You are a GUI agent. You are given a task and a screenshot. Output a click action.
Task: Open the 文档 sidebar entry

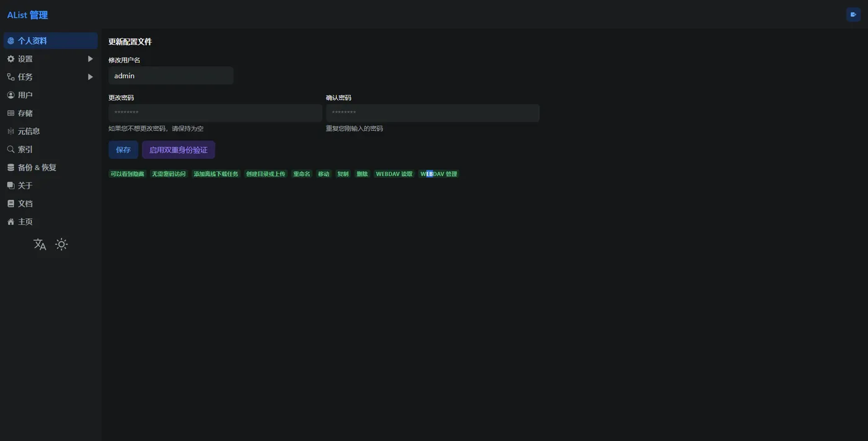(x=50, y=203)
